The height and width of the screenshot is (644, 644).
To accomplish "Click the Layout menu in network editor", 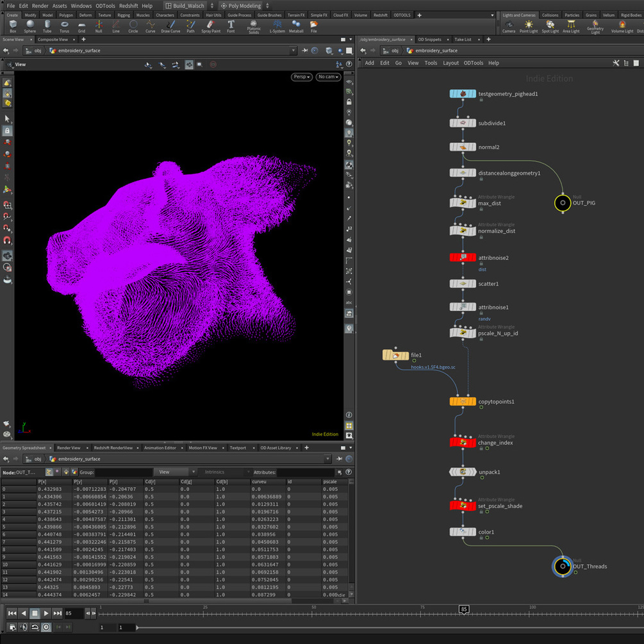I will tap(450, 63).
